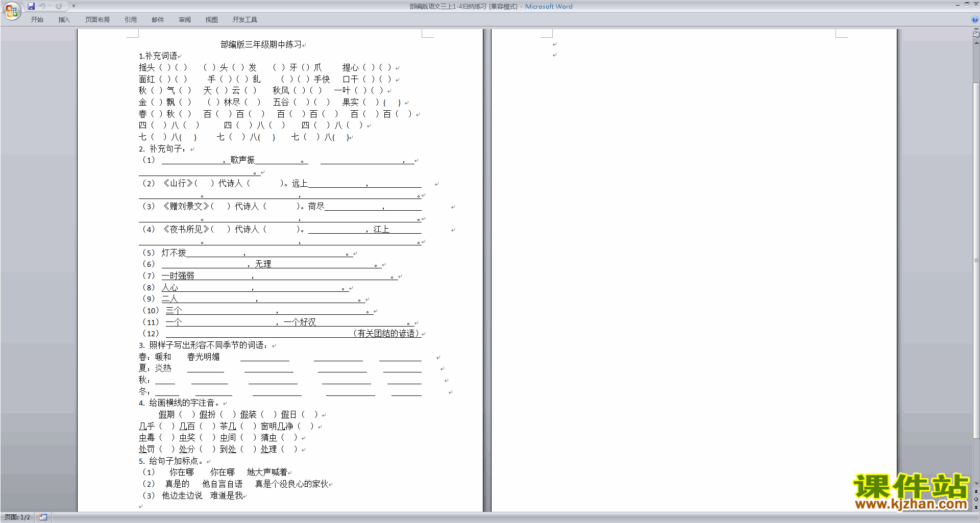Select the 开发工具 tab

pos(244,19)
